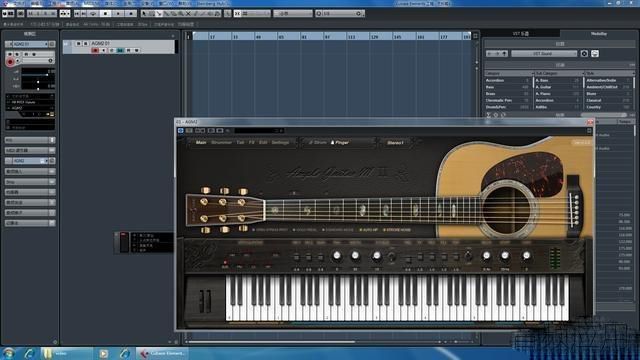Select the Erase tool in the toolbar
The height and width of the screenshot is (360, 640).
tap(174, 13)
